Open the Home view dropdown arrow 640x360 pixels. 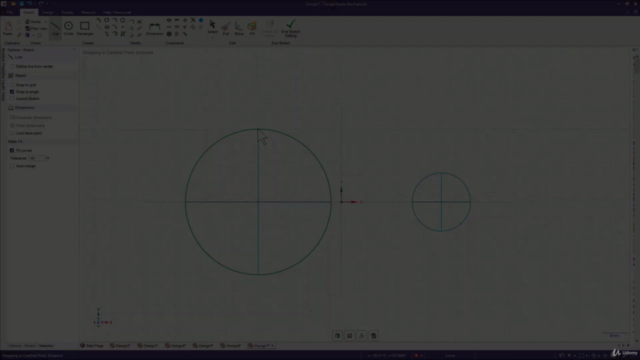coord(45,22)
